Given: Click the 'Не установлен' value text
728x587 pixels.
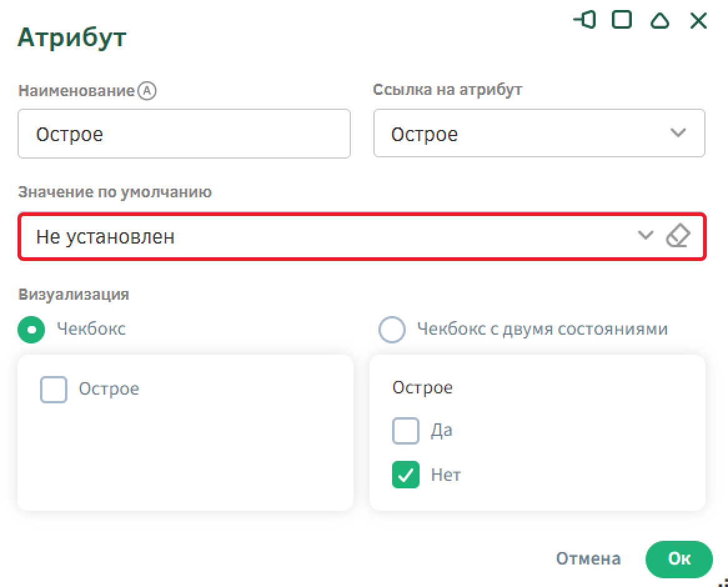Looking at the screenshot, I should tap(105, 237).
